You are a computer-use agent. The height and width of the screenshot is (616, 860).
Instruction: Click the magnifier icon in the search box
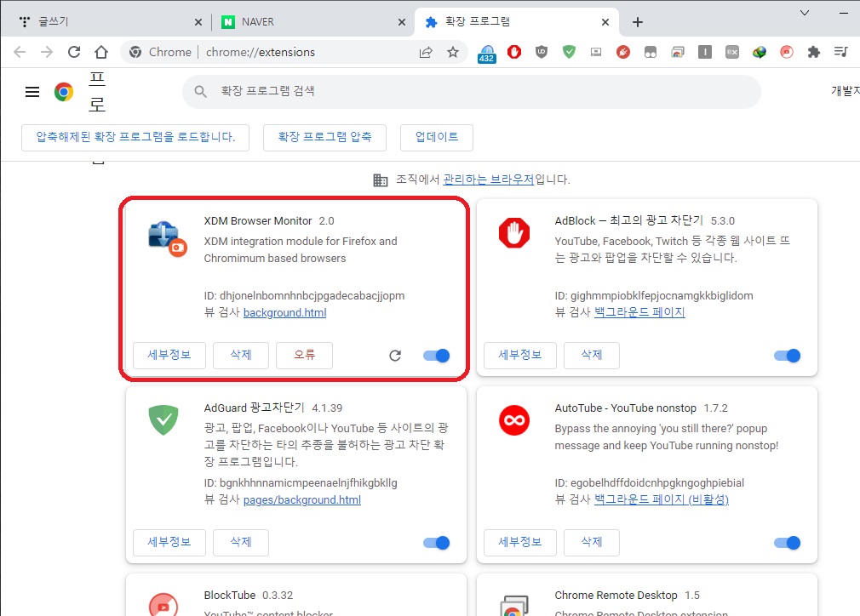(x=201, y=92)
